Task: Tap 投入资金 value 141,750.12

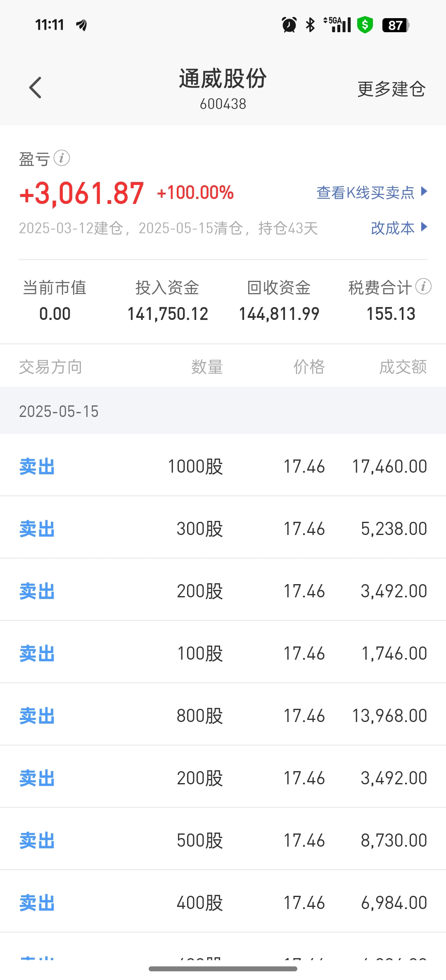Action: click(x=168, y=314)
